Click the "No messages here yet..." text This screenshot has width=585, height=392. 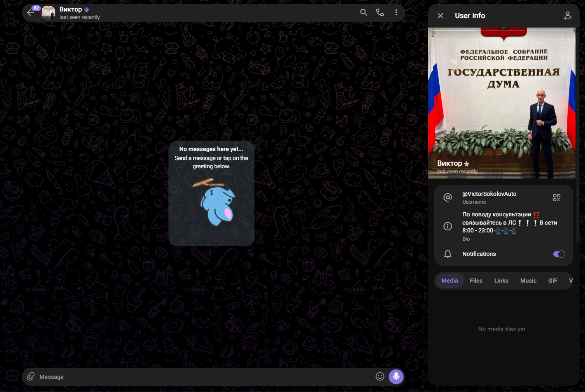pyautogui.click(x=211, y=149)
